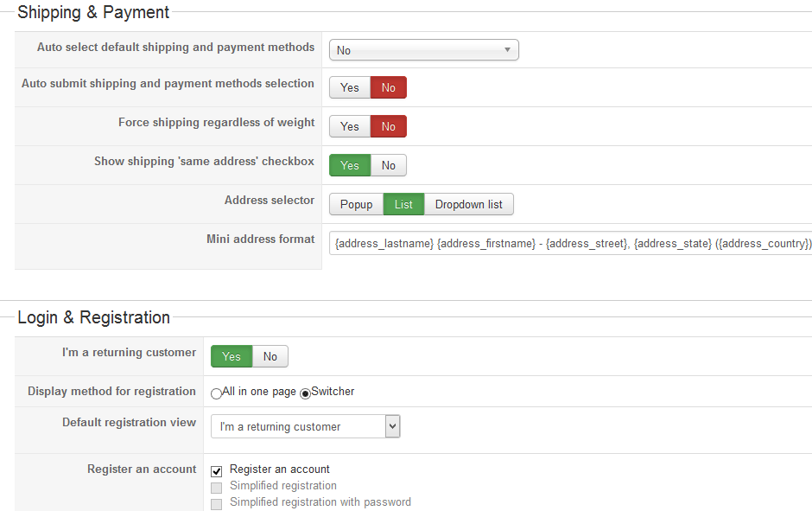
Task: Open the auto select default methods dropdown
Action: pyautogui.click(x=423, y=50)
